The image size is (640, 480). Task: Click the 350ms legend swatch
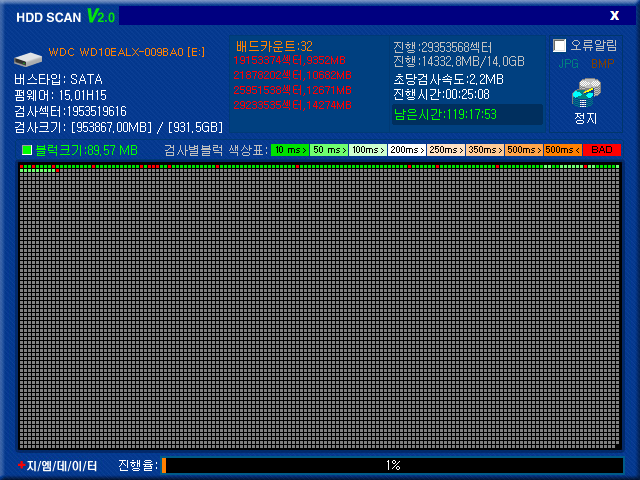pyautogui.click(x=485, y=150)
